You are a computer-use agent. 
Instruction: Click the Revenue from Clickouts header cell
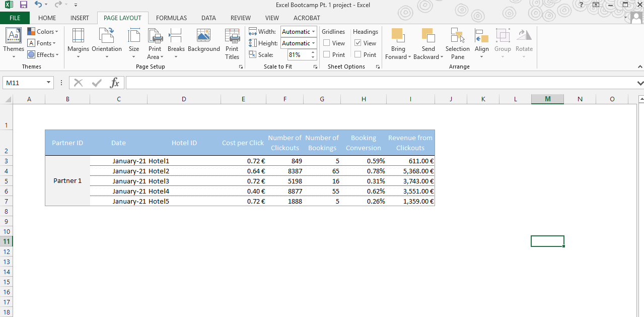point(410,143)
